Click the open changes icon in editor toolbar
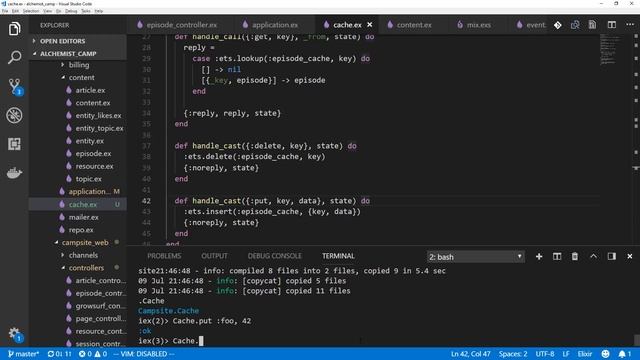This screenshot has width=640, height=360. point(575,25)
